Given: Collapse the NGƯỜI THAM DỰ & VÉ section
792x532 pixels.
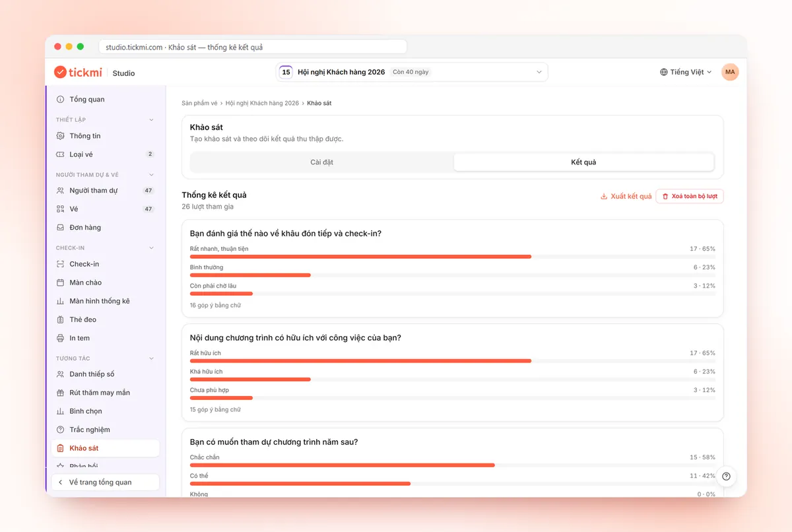Looking at the screenshot, I should tap(151, 175).
